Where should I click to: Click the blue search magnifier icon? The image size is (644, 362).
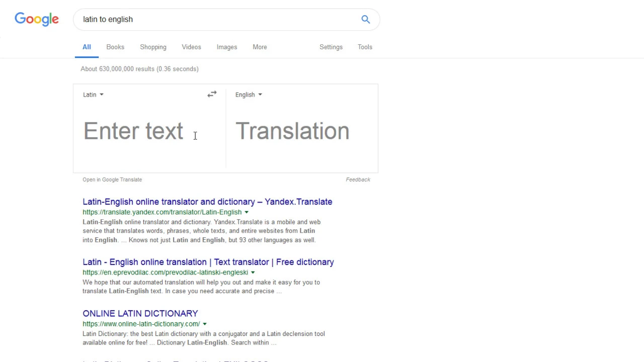click(x=366, y=19)
